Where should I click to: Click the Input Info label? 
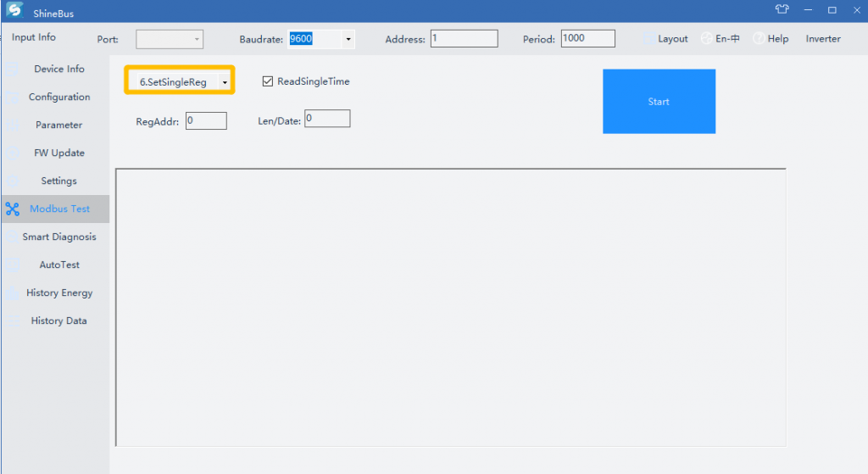click(x=34, y=37)
